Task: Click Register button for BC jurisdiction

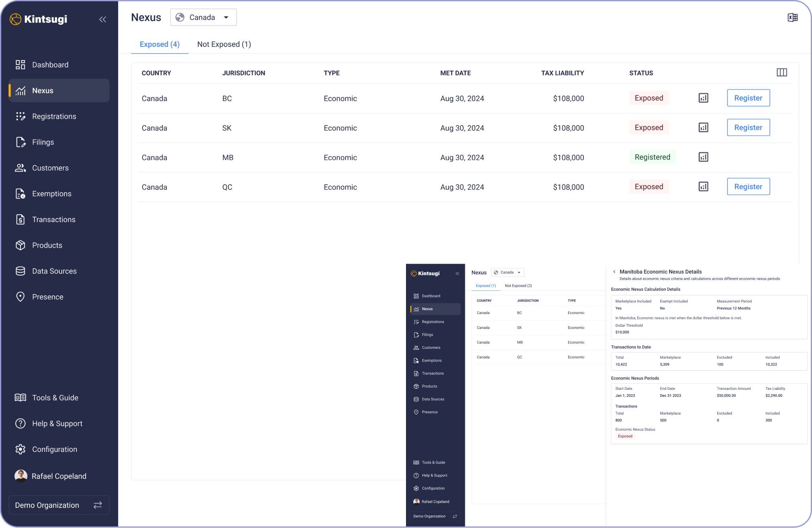Action: [748, 98]
